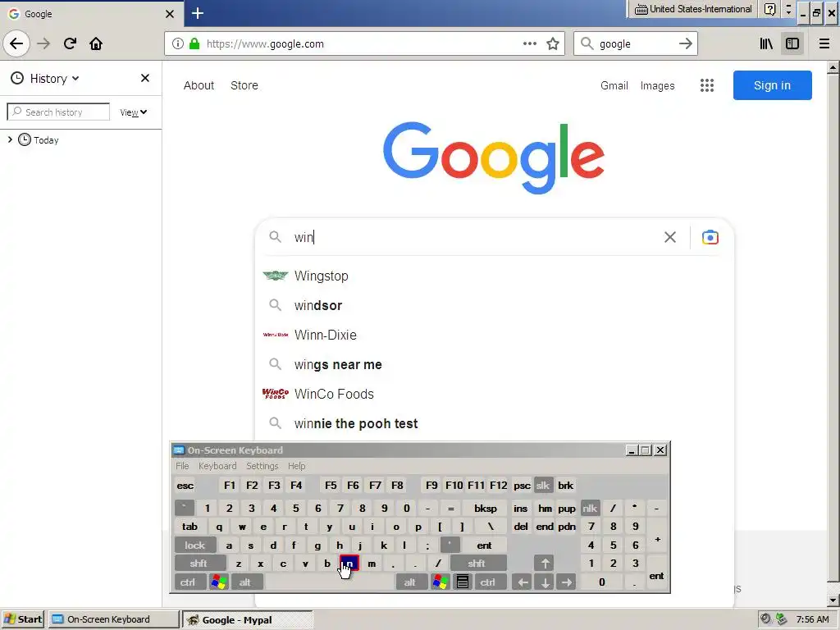Open the hamburger application menu

[x=824, y=43]
